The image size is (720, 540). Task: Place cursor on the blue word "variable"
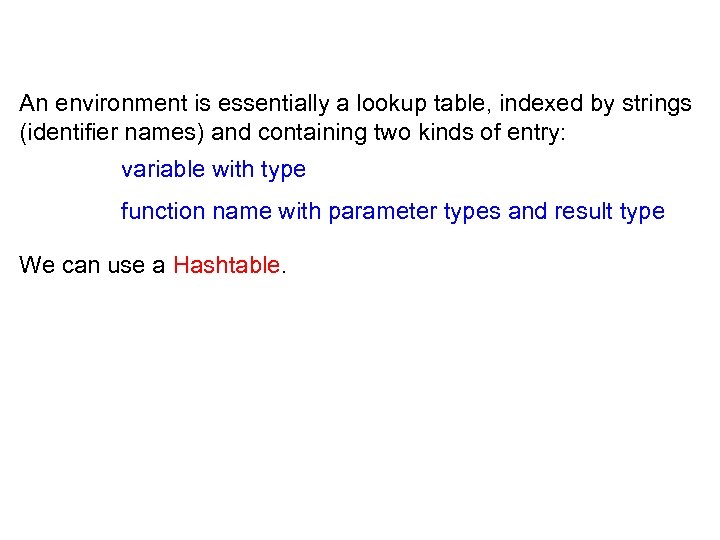coord(163,170)
